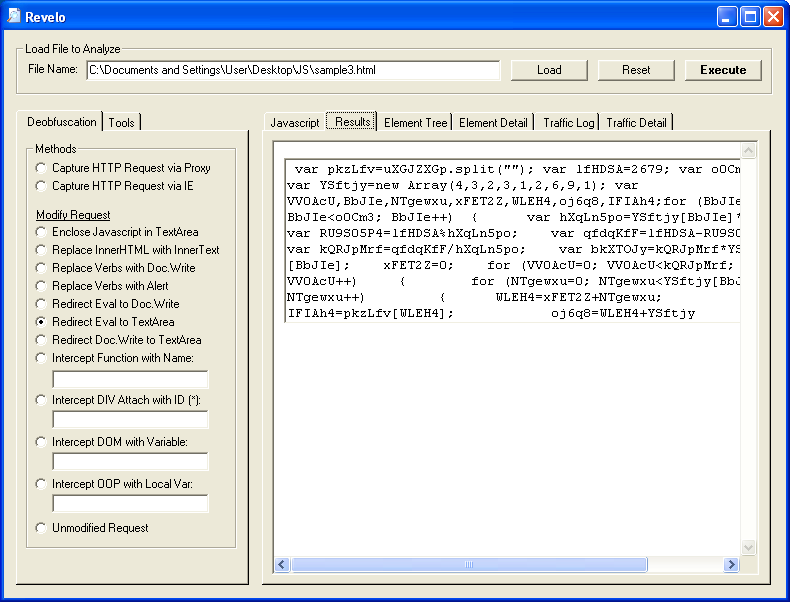Click the horizontal scrollbar thumb in results
This screenshot has width=790, height=602.
468,565
